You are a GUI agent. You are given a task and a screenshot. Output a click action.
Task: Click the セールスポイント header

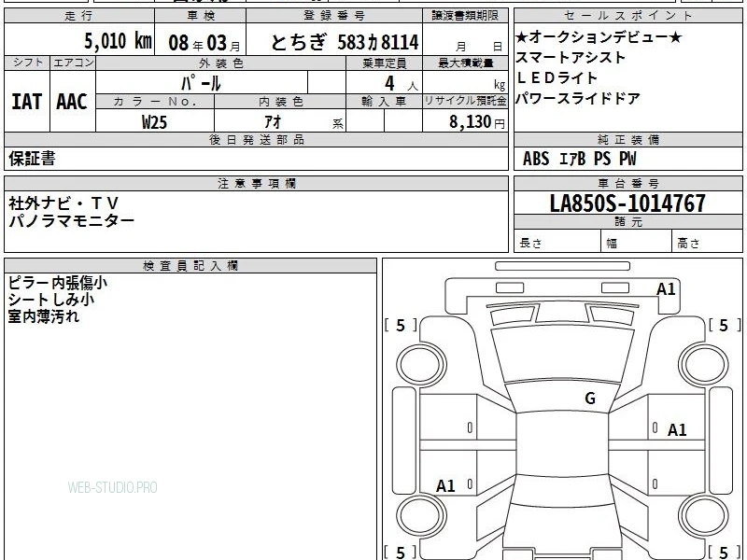point(627,16)
